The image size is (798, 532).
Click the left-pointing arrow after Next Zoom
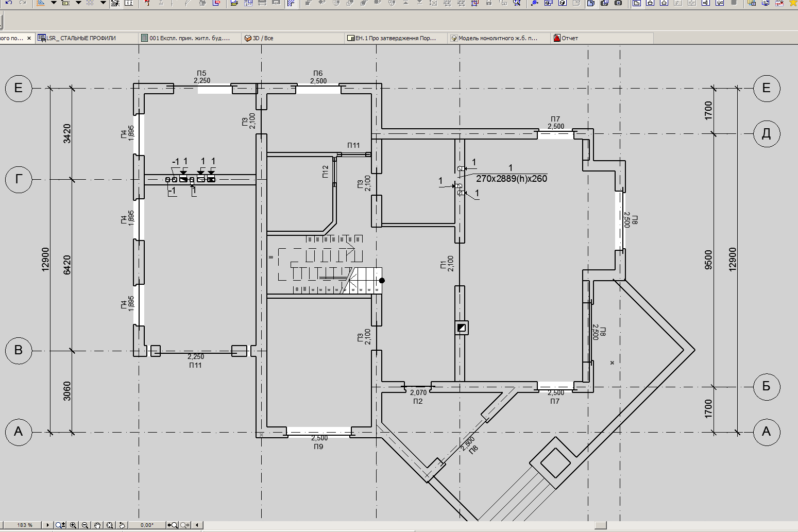197,525
